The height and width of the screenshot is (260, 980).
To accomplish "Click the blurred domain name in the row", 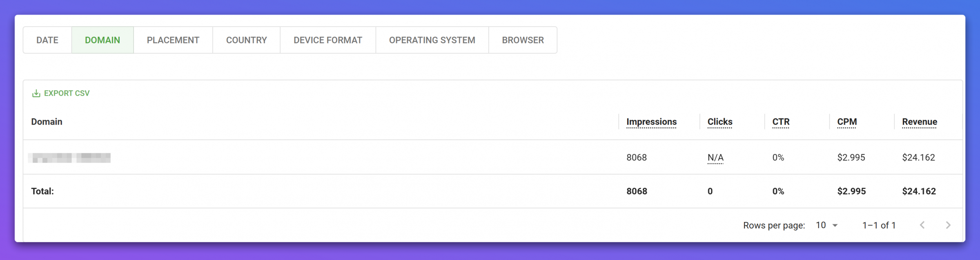I will click(70, 157).
